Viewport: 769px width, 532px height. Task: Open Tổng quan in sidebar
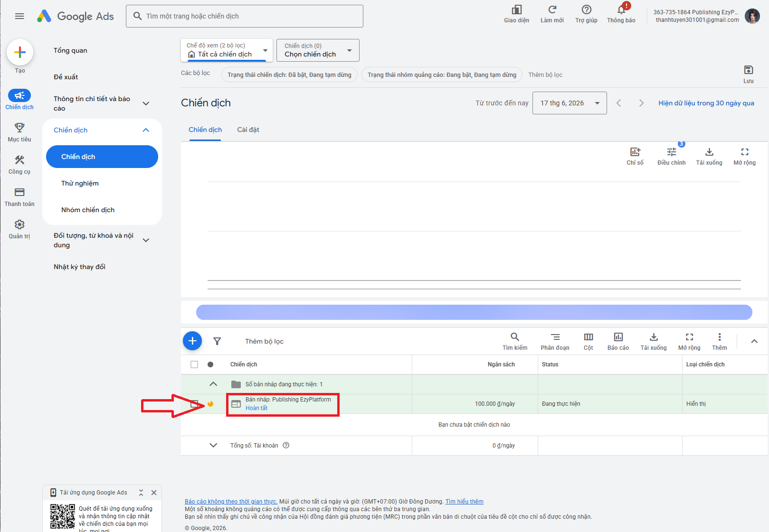(x=70, y=50)
